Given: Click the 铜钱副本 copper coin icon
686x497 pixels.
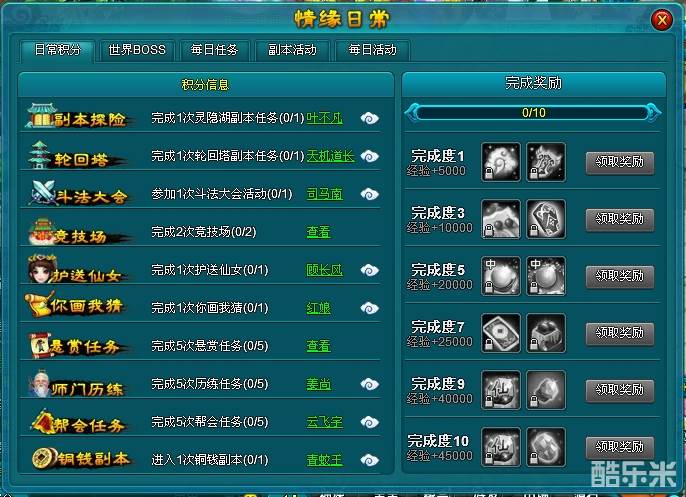Looking at the screenshot, I should pos(44,458).
